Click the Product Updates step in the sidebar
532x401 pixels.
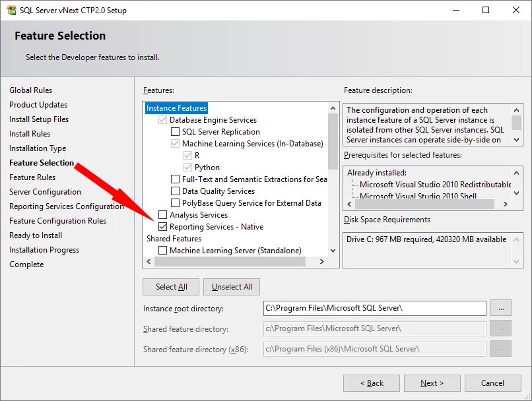coord(38,105)
